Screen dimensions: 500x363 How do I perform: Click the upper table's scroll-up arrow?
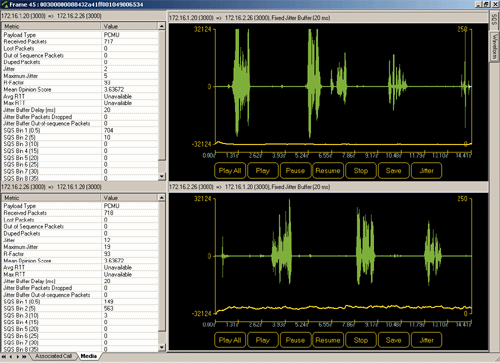(x=162, y=26)
